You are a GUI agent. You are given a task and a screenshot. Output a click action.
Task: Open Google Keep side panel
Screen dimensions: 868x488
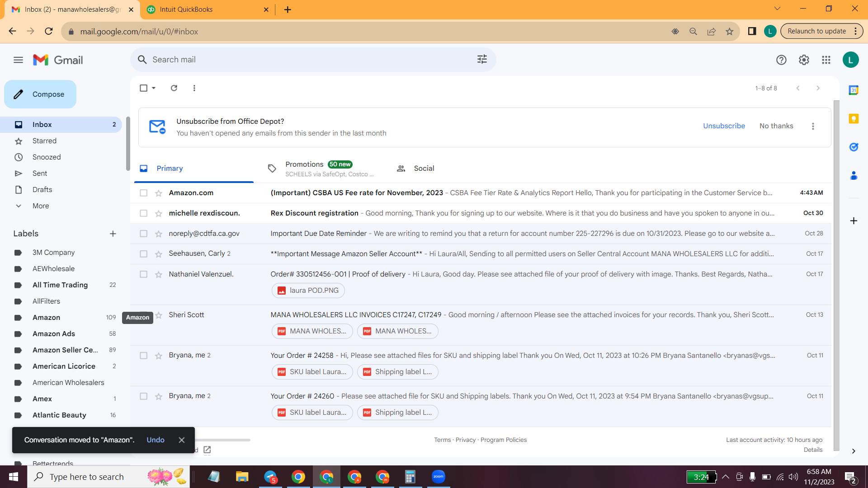pos(854,118)
